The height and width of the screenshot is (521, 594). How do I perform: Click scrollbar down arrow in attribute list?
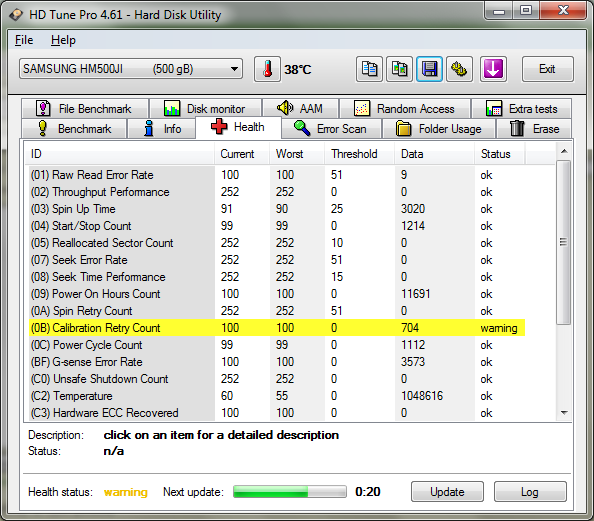564,413
